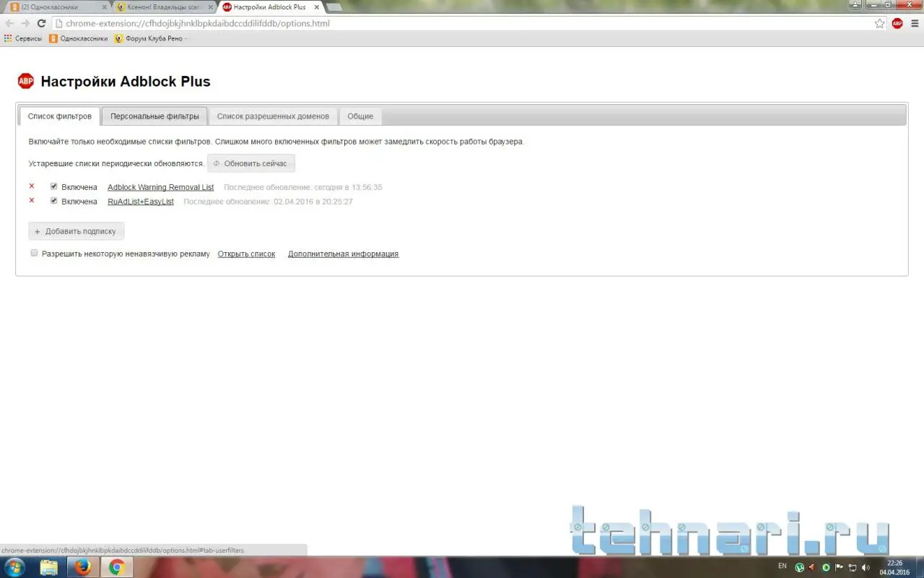Open the ABP extension toolbar icon
The width and height of the screenshot is (924, 578).
coord(897,23)
